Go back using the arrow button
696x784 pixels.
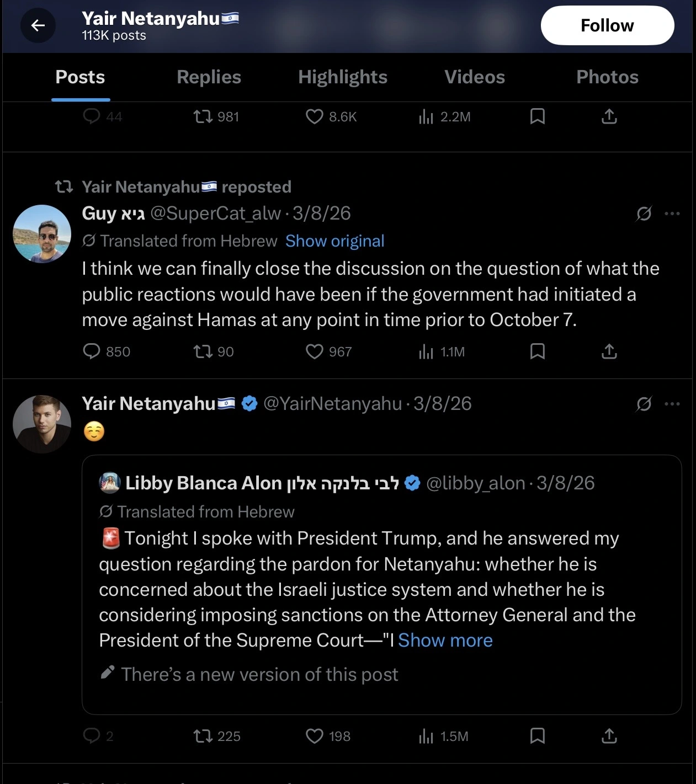[38, 25]
